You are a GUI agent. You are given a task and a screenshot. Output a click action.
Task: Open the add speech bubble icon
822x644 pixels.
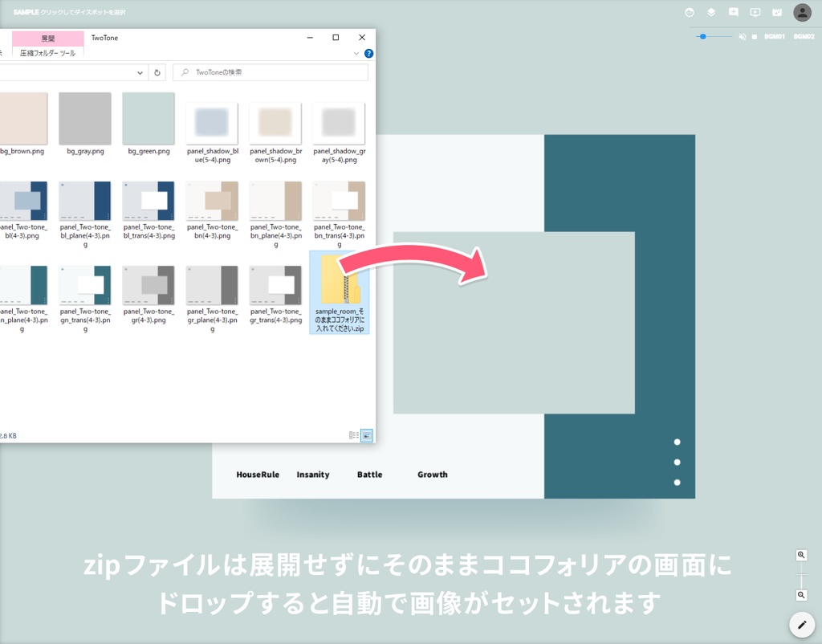[733, 12]
